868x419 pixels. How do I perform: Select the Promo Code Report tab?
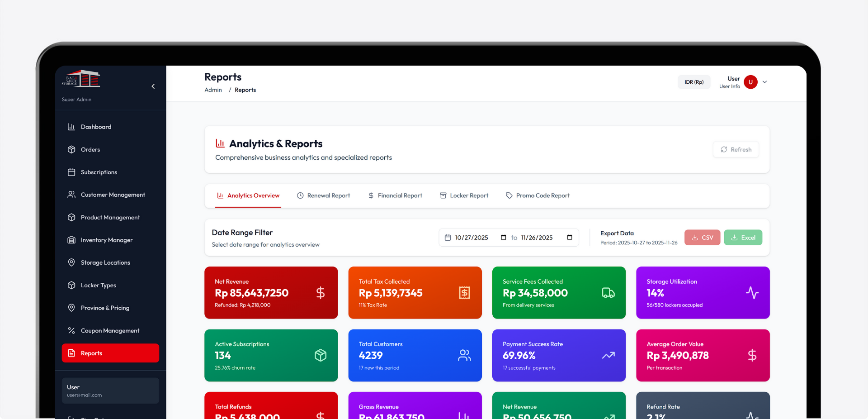[x=538, y=195]
